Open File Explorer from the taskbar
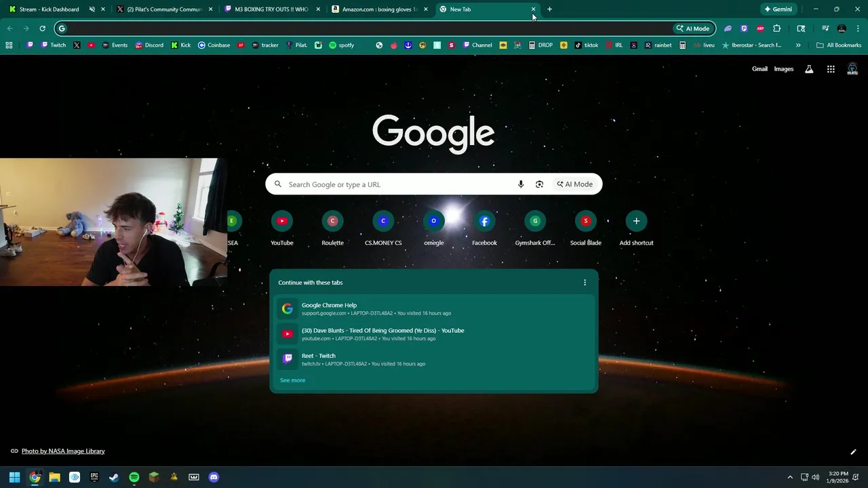Image resolution: width=868 pixels, height=488 pixels. (x=54, y=477)
